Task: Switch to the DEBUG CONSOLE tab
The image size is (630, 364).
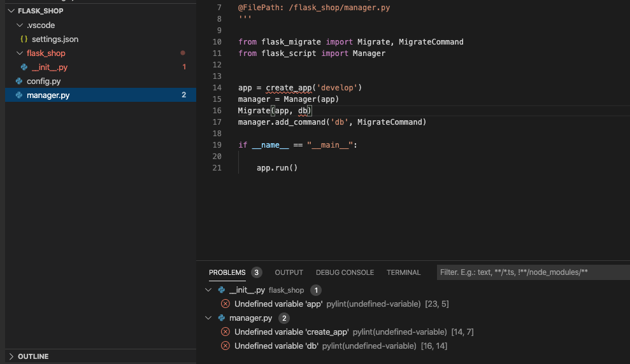Action: tap(345, 272)
